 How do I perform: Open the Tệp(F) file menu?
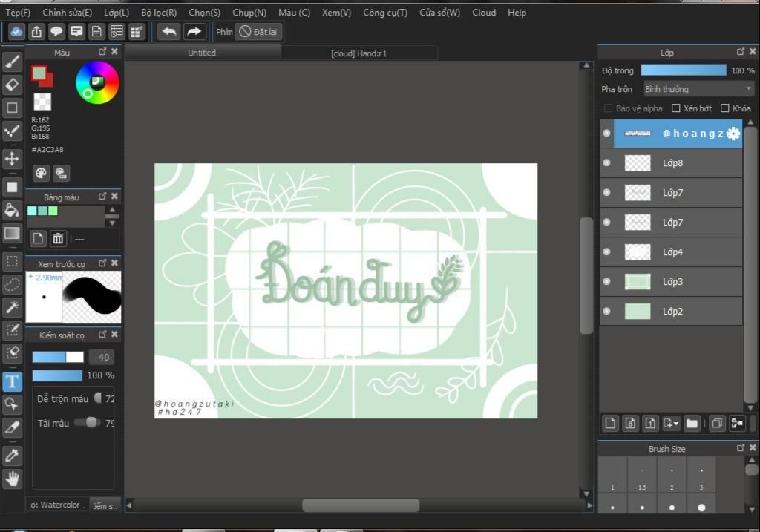point(18,13)
